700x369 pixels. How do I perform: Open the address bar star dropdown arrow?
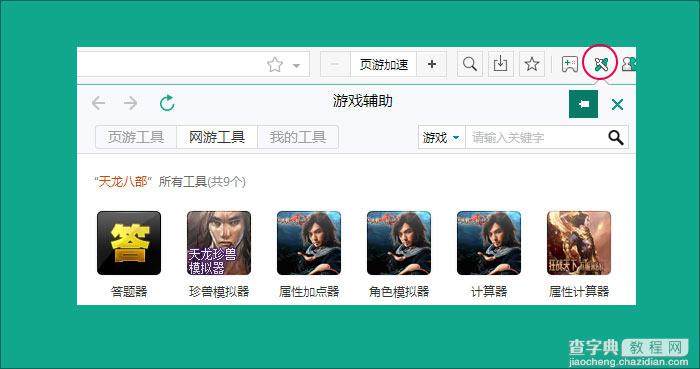[296, 66]
